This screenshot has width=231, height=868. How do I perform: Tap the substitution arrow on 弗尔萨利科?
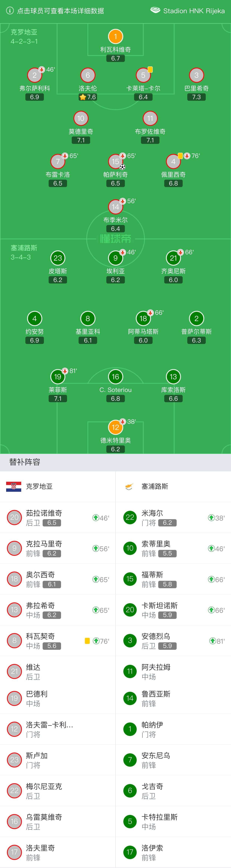click(42, 70)
